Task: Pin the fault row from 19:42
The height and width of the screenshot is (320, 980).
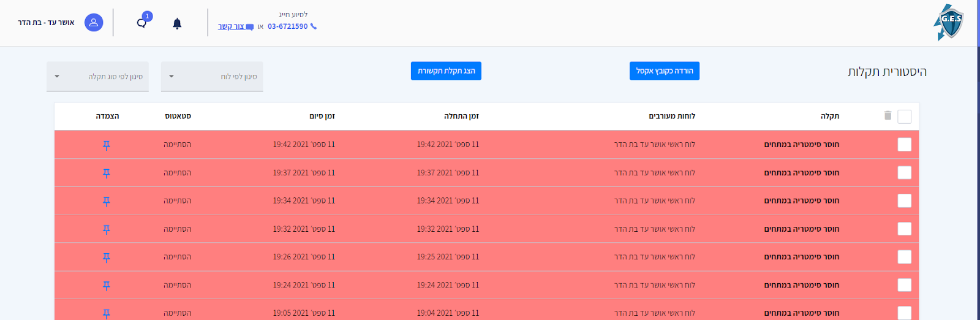Action: 107,145
